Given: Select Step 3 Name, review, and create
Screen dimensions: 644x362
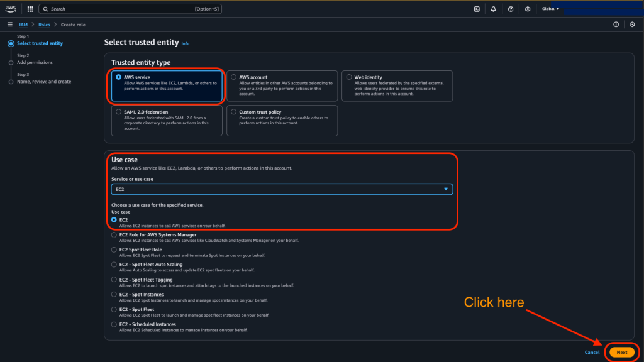Looking at the screenshot, I should [44, 82].
